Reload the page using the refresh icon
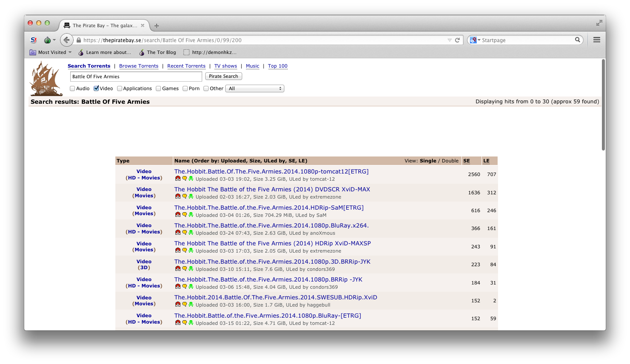Viewport: 630px width, 364px height. point(458,40)
